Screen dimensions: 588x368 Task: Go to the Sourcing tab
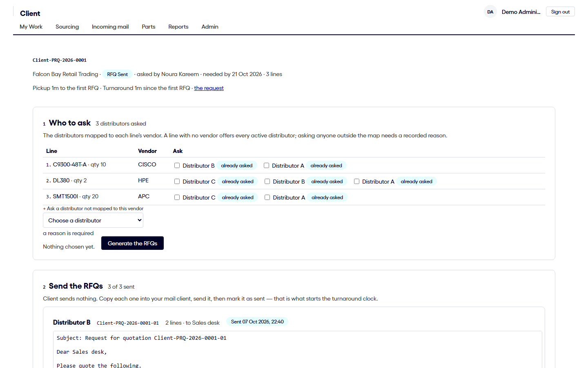tap(67, 27)
